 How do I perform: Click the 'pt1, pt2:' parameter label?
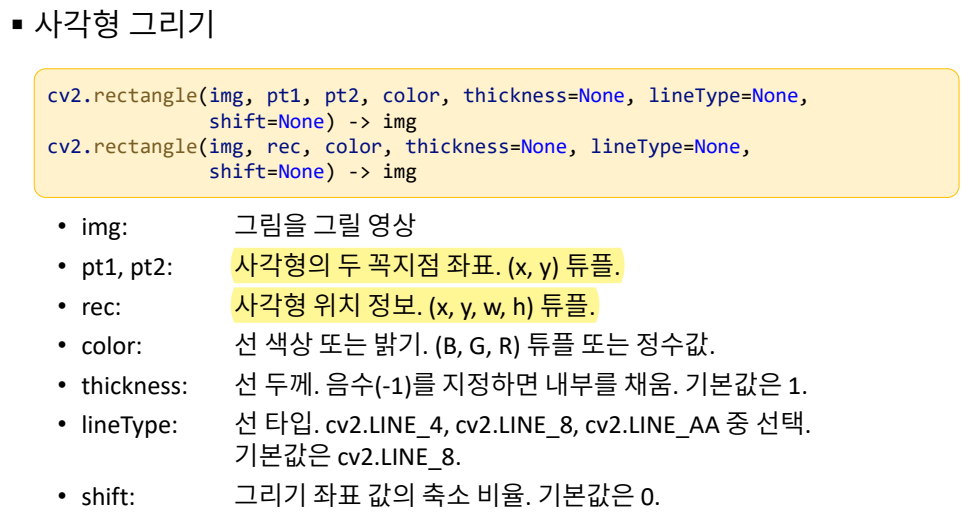pos(127,267)
